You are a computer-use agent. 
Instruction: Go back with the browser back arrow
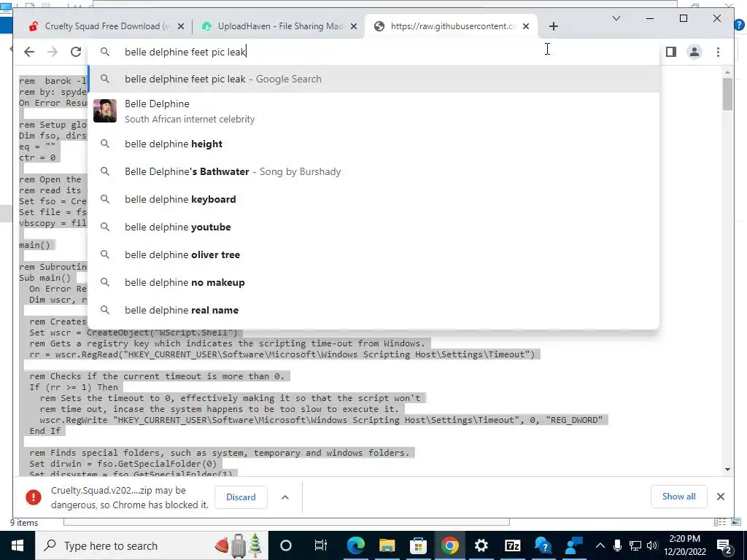[x=29, y=52]
